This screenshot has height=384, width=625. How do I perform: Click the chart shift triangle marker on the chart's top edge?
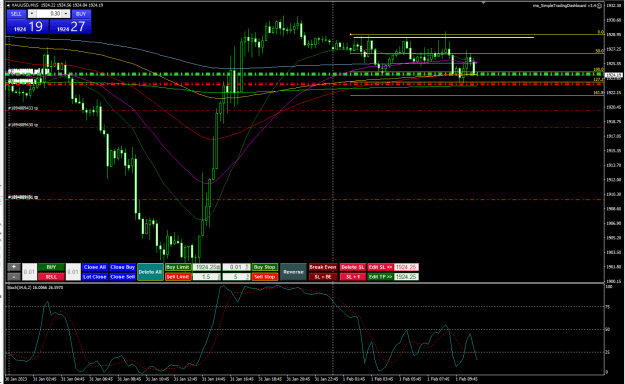pos(483,3)
